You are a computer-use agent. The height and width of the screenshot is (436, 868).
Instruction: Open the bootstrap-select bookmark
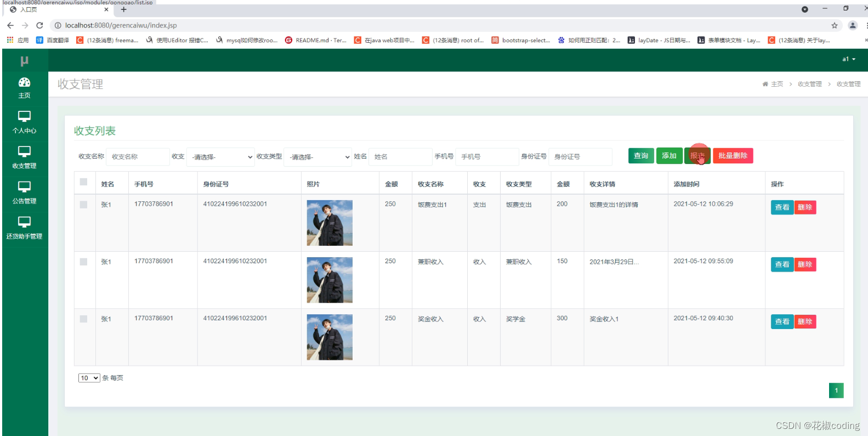[521, 40]
